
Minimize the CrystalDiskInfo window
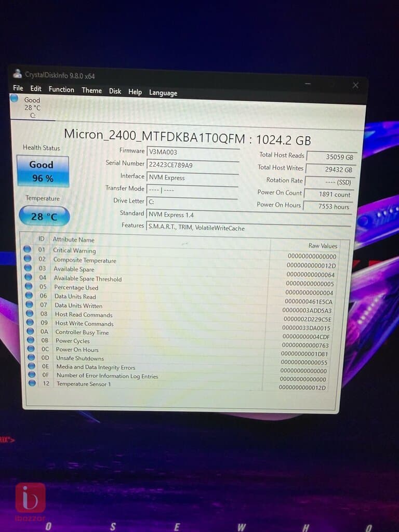coord(308,84)
